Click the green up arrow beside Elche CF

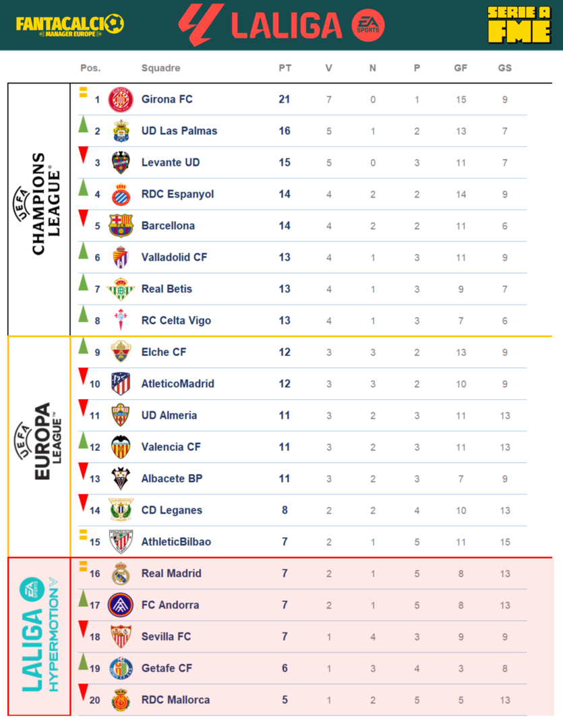(x=84, y=346)
